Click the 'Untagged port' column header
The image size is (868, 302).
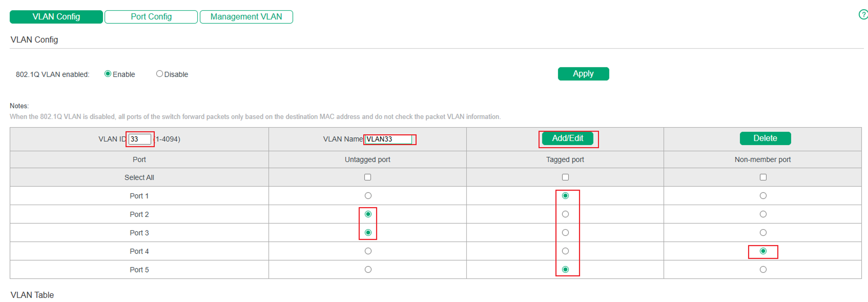(x=367, y=160)
